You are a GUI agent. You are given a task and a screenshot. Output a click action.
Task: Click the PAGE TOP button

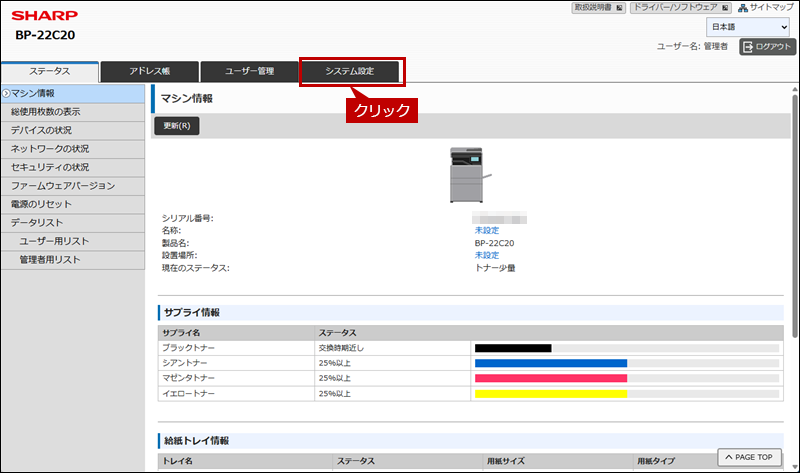[x=749, y=457]
